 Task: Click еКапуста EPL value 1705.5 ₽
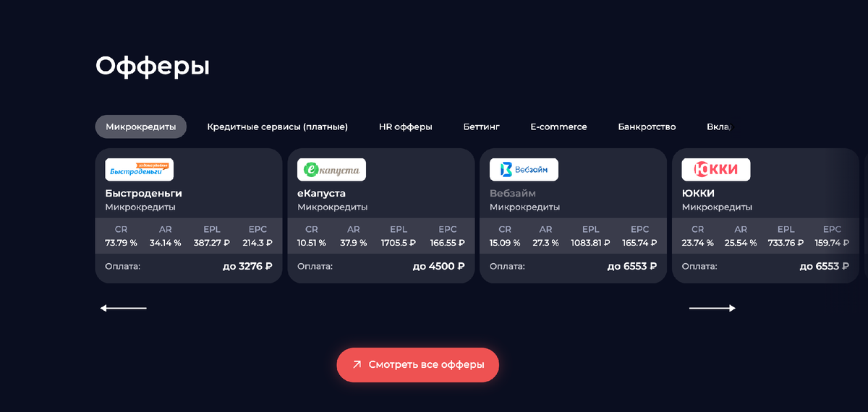coord(399,243)
